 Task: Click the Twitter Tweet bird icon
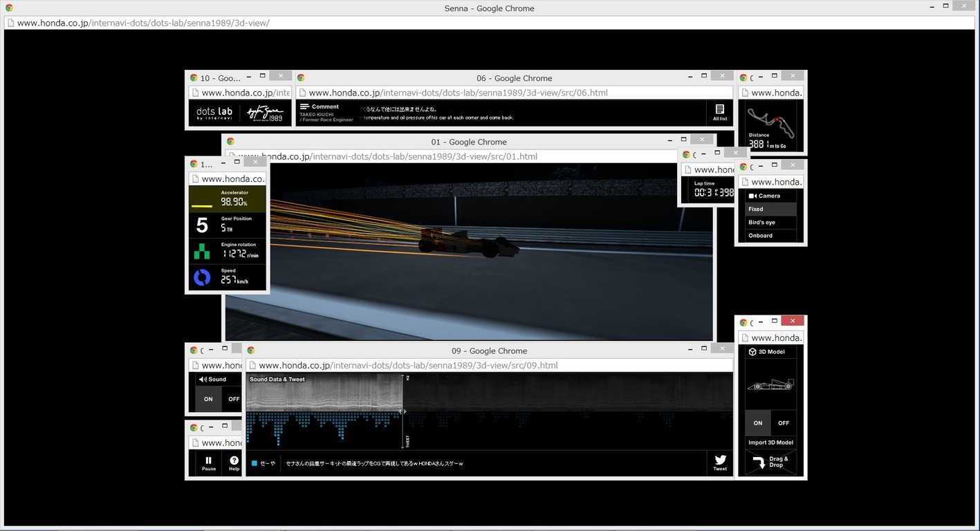pyautogui.click(x=720, y=460)
